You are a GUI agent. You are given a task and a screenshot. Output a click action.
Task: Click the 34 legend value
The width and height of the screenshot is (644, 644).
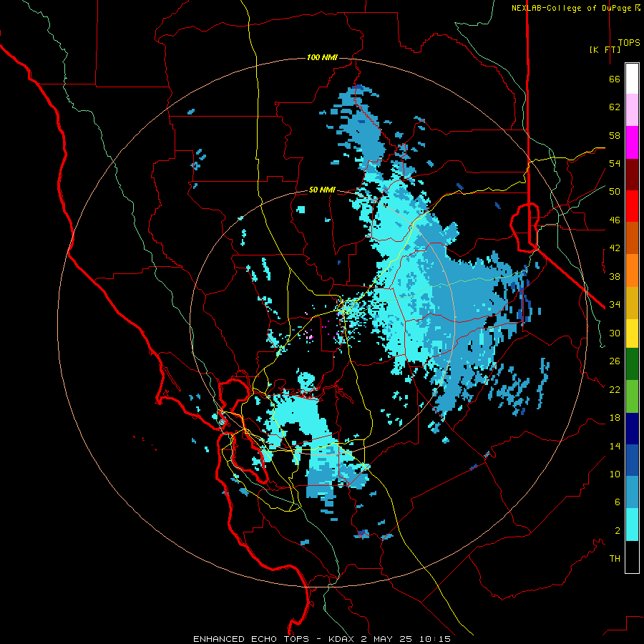tap(615, 304)
